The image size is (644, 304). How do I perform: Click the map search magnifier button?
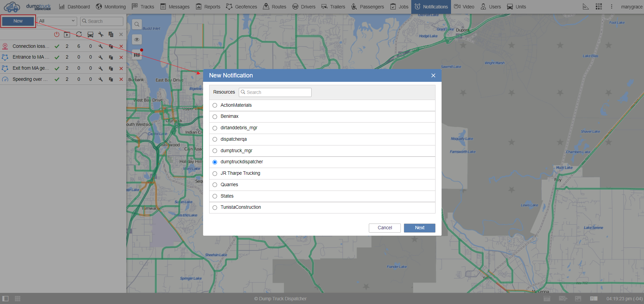137,24
